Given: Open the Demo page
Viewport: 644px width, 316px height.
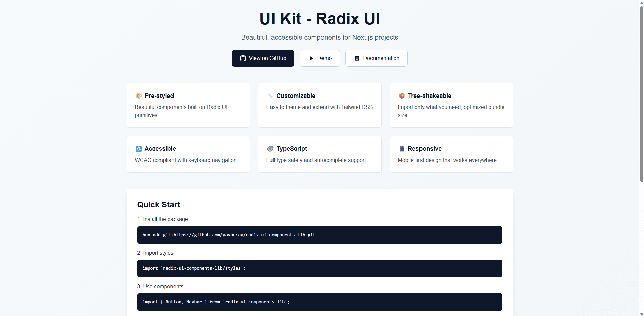Looking at the screenshot, I should [x=319, y=58].
